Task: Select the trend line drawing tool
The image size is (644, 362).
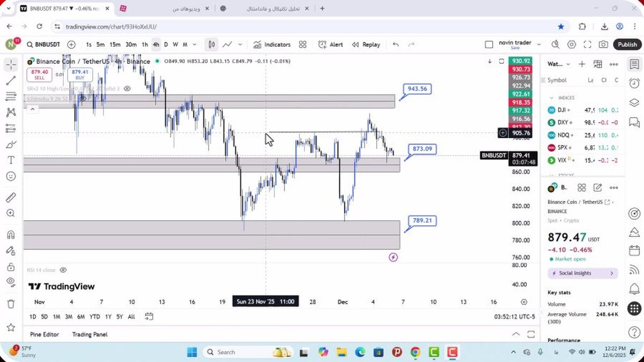Action: coord(11,81)
